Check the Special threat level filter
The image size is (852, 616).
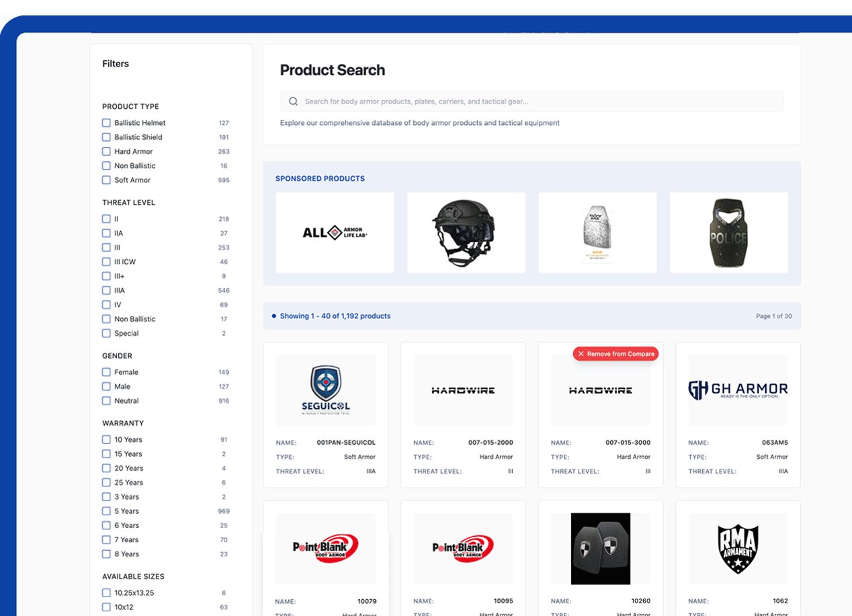(x=106, y=333)
